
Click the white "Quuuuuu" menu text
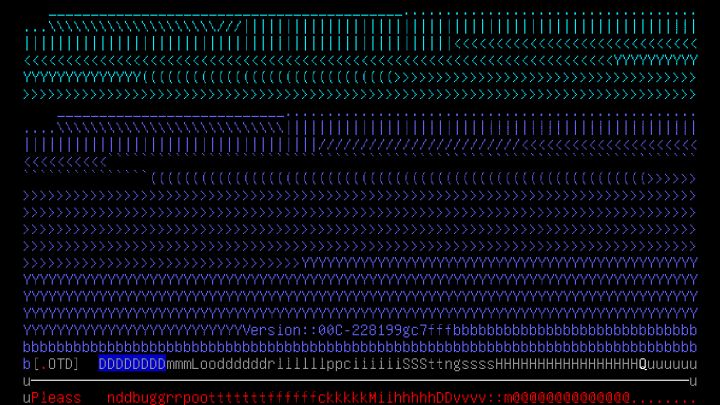click(668, 364)
